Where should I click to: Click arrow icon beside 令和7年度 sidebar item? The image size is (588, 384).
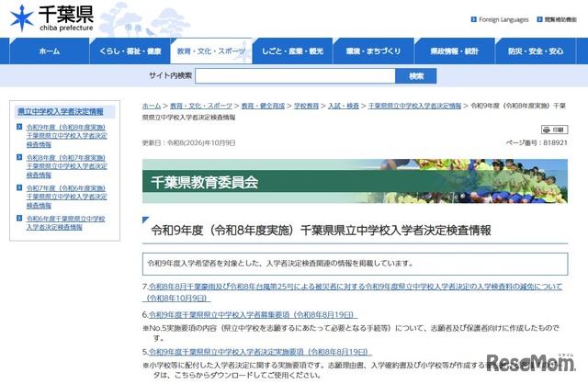tap(19, 187)
